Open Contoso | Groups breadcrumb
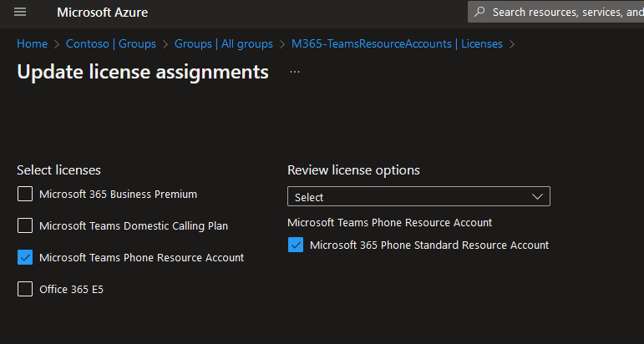 tap(111, 43)
